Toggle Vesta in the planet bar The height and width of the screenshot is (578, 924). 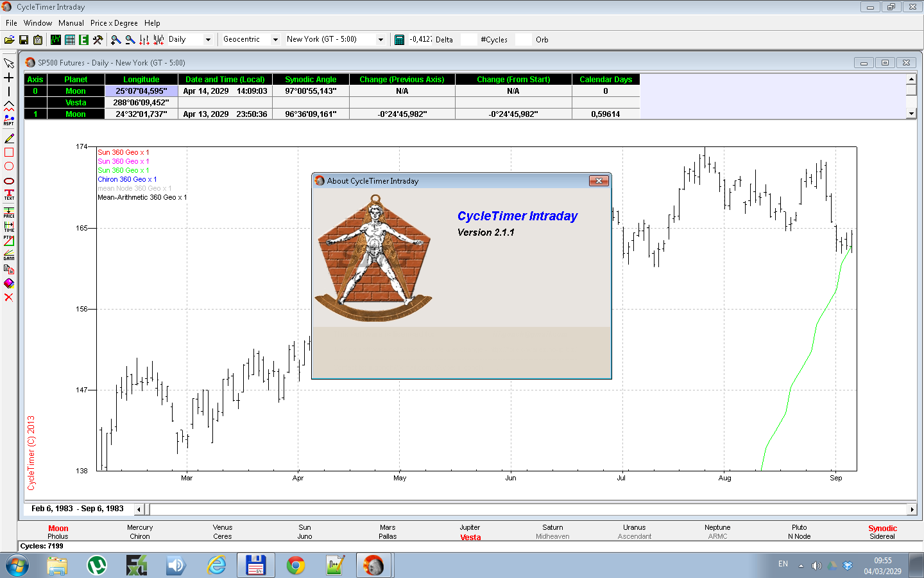click(x=470, y=538)
